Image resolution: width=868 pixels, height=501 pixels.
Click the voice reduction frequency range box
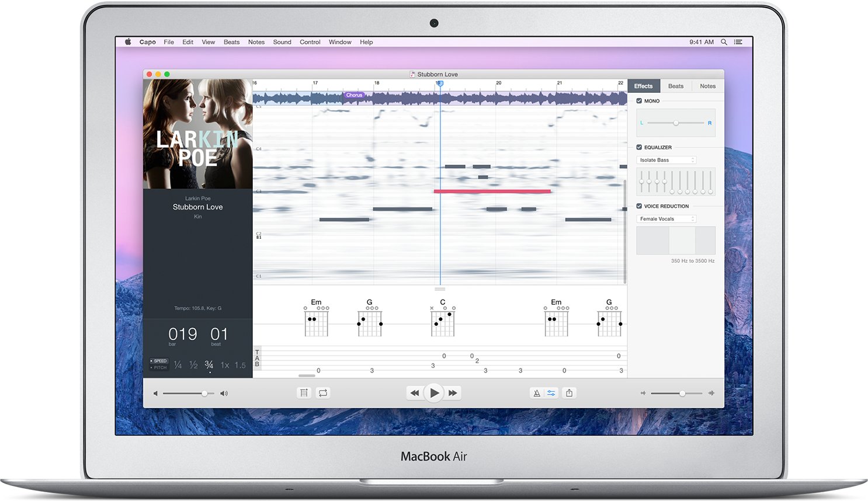[676, 241]
